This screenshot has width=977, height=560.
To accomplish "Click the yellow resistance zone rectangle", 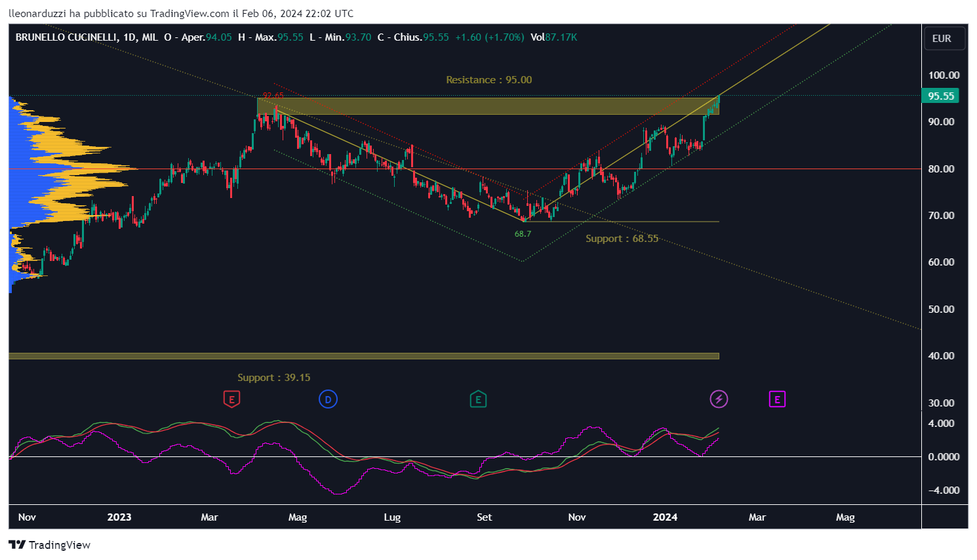I will click(x=488, y=106).
